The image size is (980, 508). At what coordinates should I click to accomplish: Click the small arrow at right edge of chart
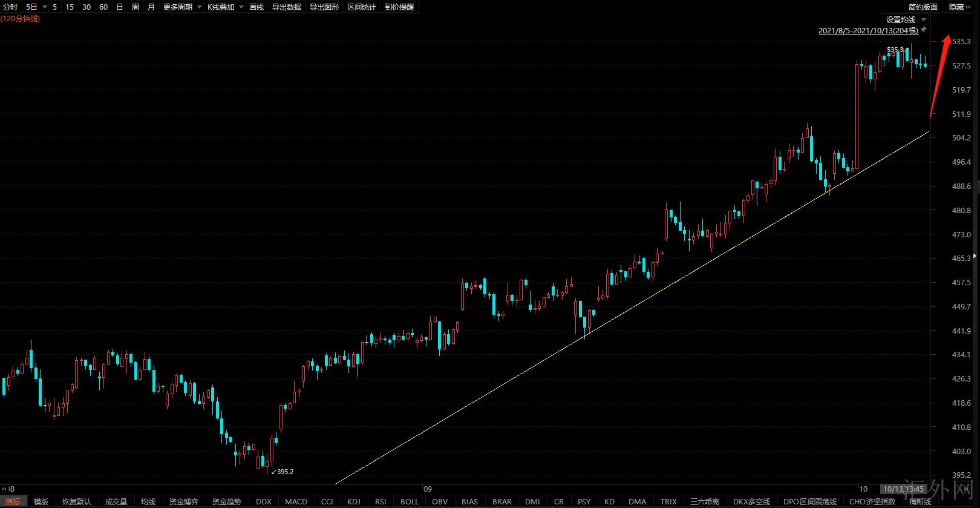click(x=974, y=257)
